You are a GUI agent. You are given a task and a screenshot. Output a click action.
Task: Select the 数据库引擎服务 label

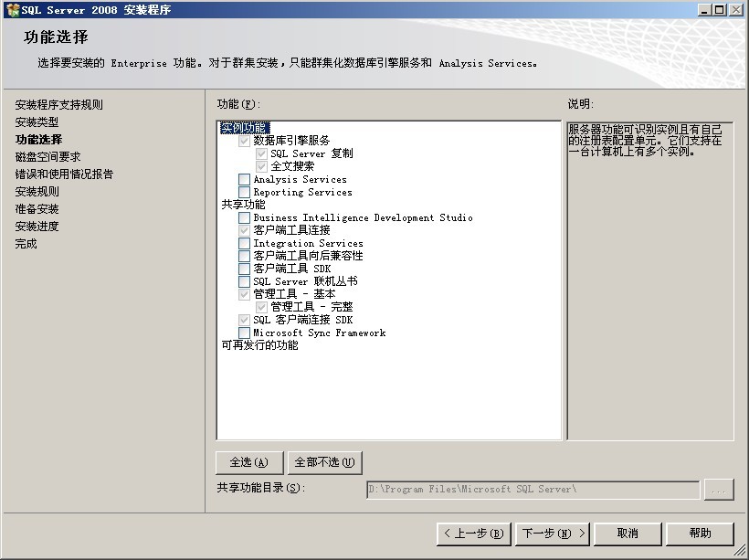(291, 141)
